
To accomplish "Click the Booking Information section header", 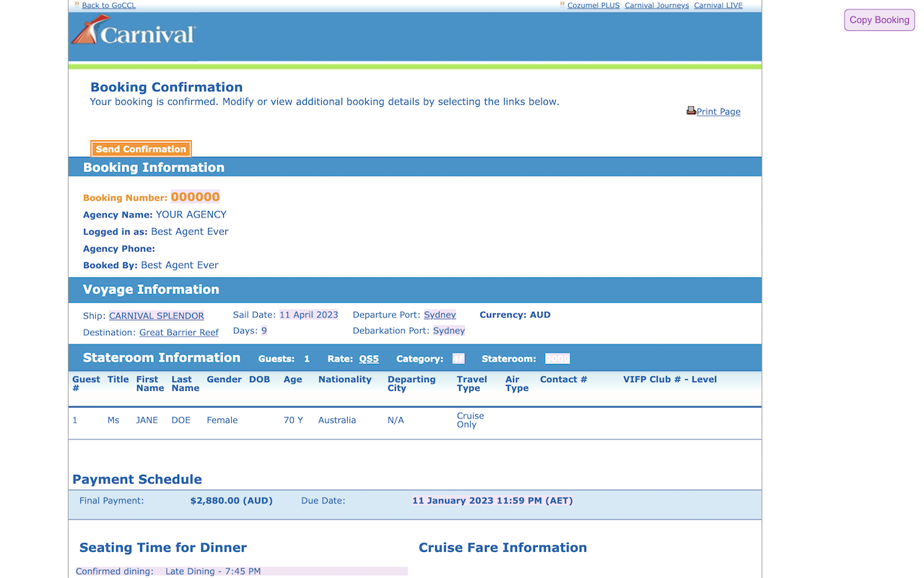I will click(x=154, y=167).
